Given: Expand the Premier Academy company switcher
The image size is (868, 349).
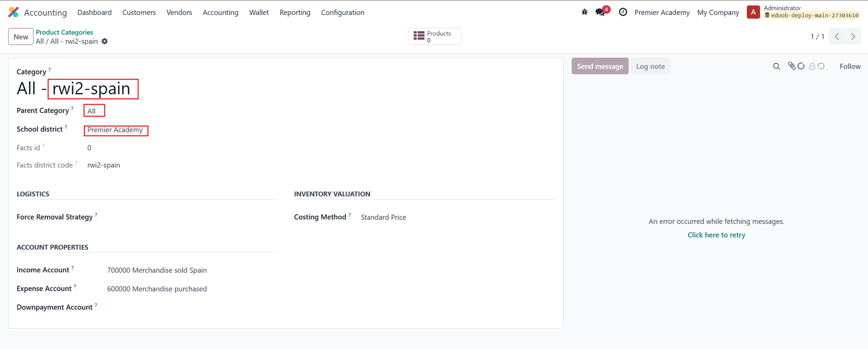Looking at the screenshot, I should pos(662,12).
